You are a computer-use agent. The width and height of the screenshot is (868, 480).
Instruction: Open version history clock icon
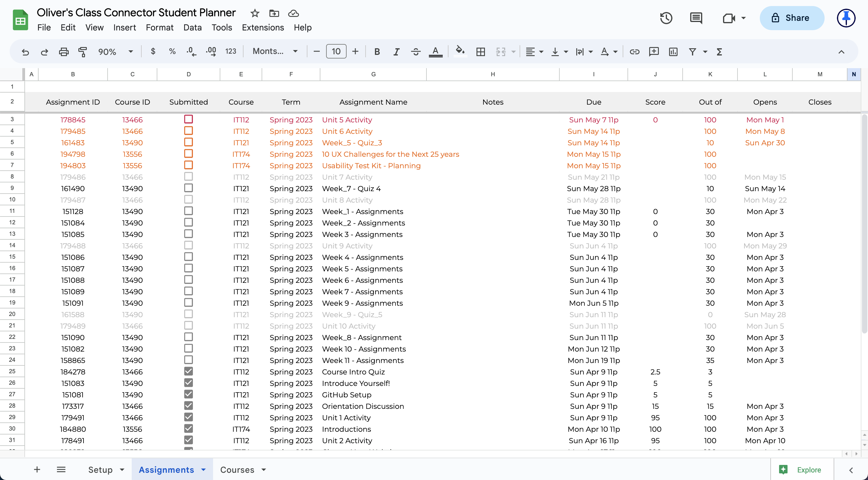pyautogui.click(x=666, y=18)
